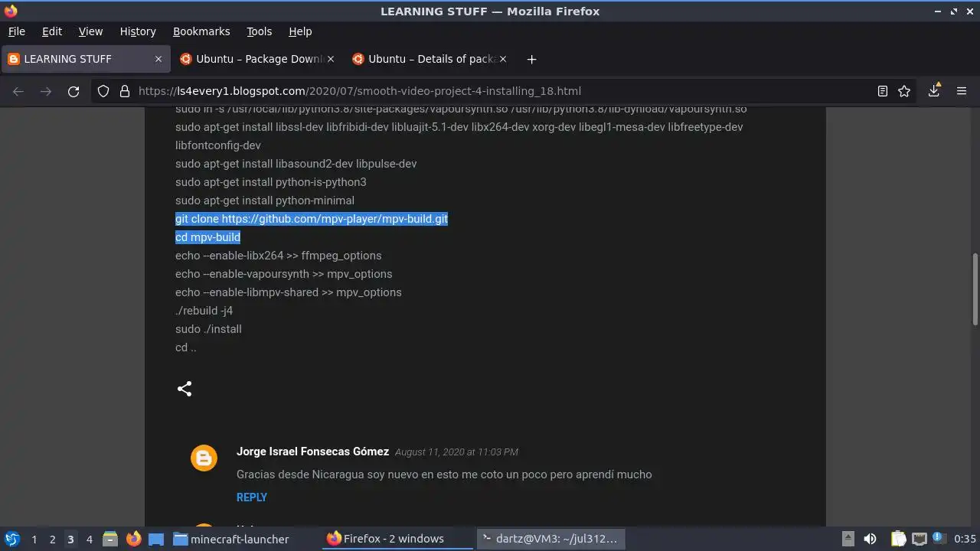980x551 pixels.
Task: Click REPLY under Jorge's comment
Action: coord(252,497)
